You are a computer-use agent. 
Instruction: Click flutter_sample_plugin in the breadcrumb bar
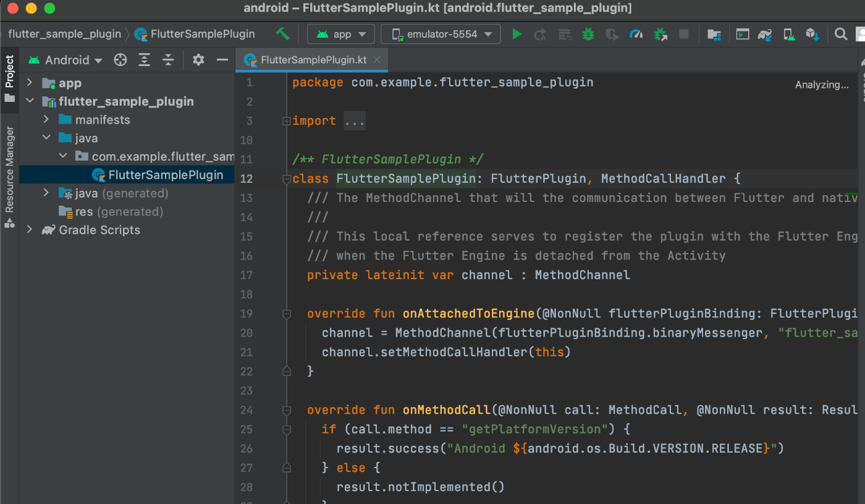(x=64, y=34)
